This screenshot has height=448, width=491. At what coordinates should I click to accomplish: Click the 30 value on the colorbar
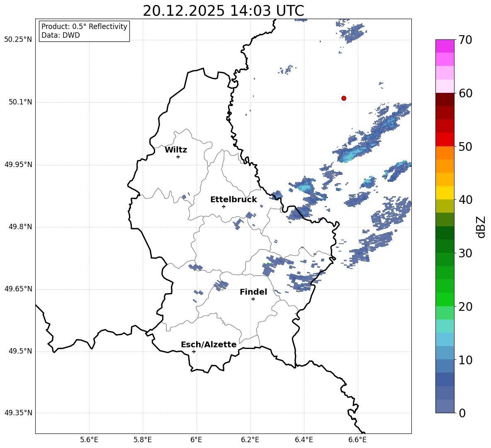pyautogui.click(x=465, y=253)
